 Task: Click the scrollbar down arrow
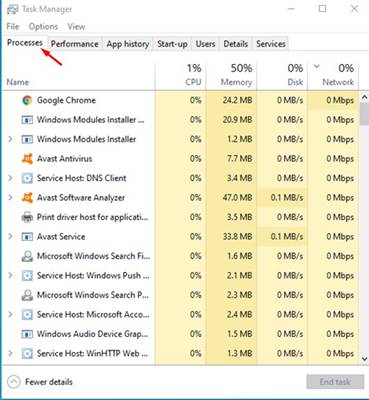(x=364, y=359)
